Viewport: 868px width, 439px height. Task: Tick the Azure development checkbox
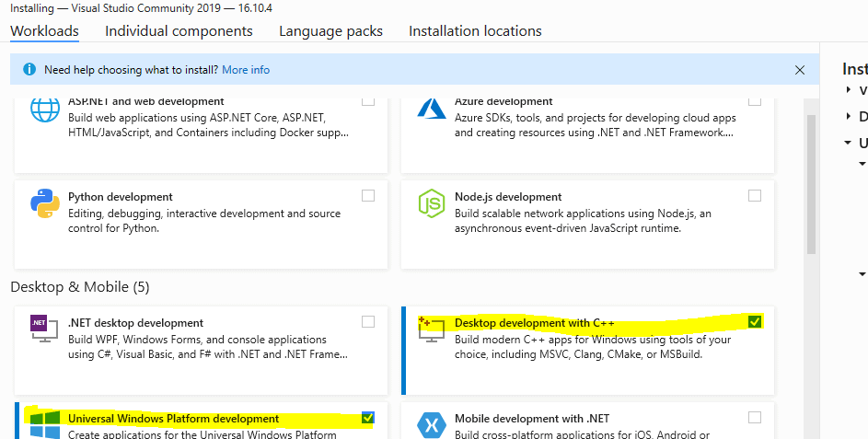[x=754, y=101]
